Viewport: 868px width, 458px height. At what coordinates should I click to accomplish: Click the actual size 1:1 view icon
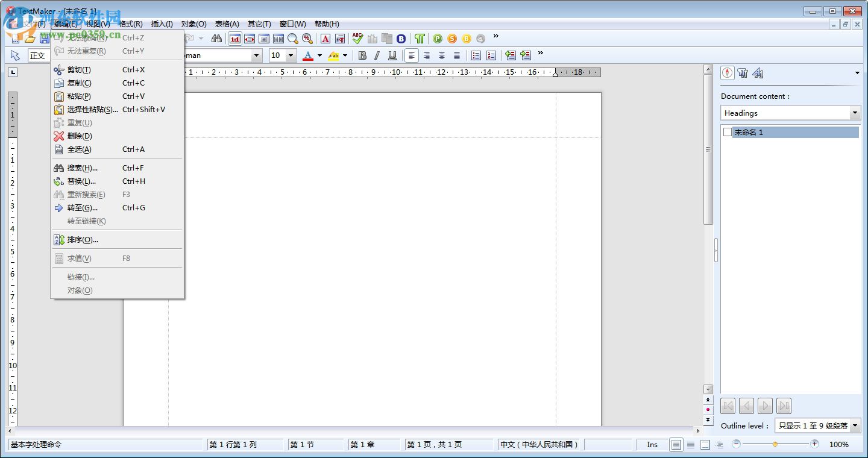pos(235,39)
